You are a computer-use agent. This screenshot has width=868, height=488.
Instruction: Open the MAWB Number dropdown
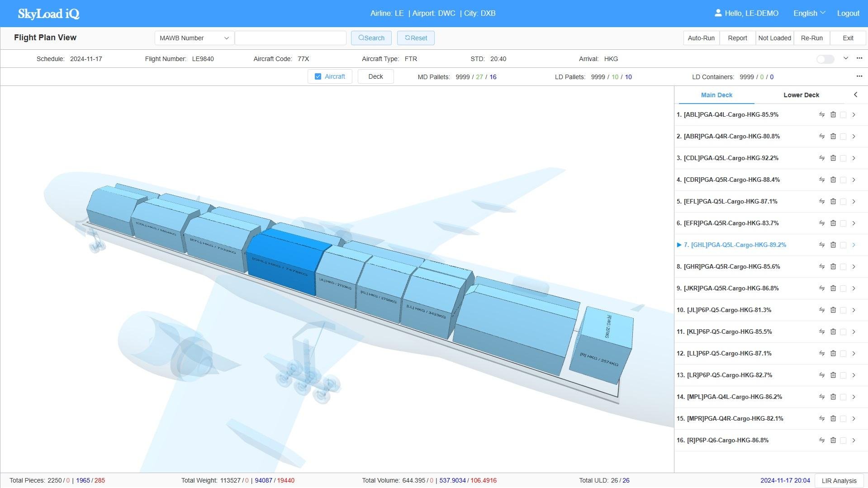point(194,38)
